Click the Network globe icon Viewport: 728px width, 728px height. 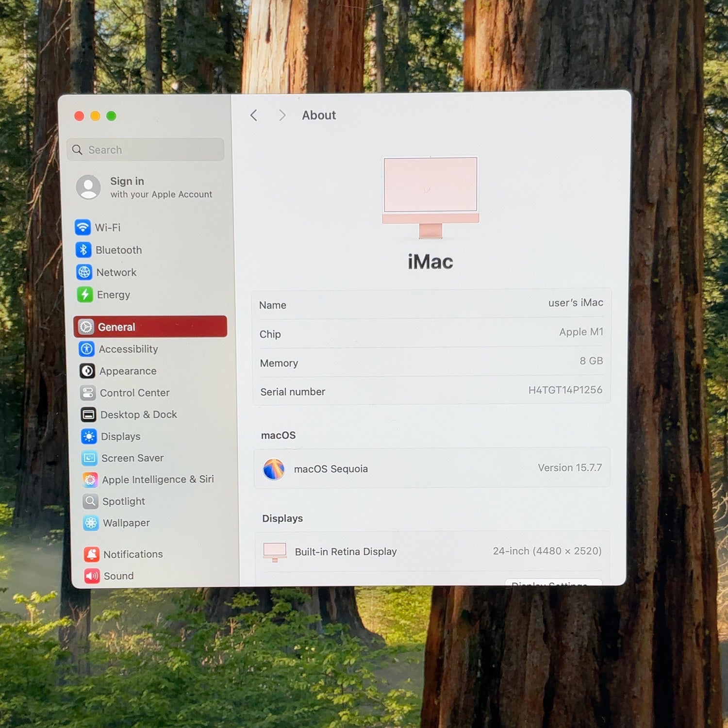click(84, 272)
